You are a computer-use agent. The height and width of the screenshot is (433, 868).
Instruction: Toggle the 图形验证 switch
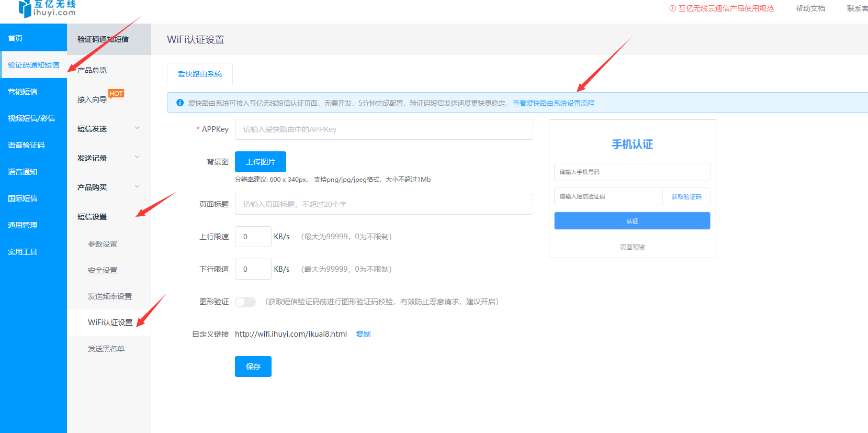tap(245, 302)
